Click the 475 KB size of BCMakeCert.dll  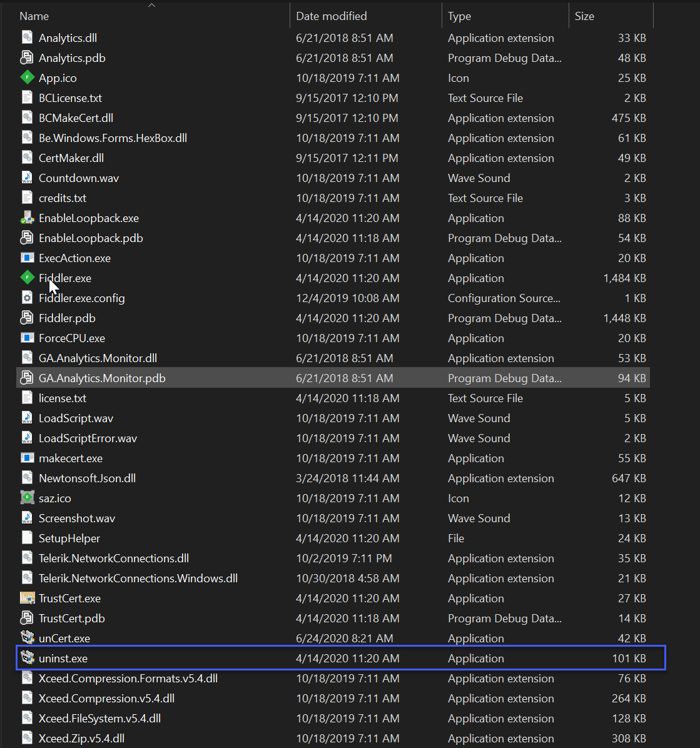[x=629, y=118]
